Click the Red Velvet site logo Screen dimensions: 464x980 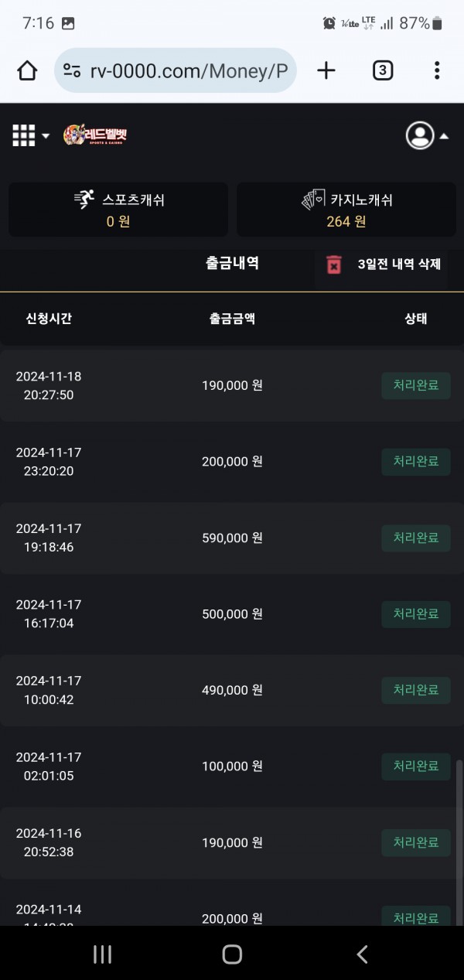(x=95, y=135)
